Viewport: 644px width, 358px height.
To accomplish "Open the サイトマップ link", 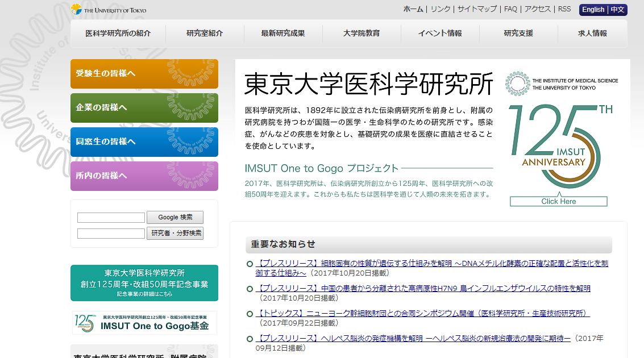I will pyautogui.click(x=477, y=9).
